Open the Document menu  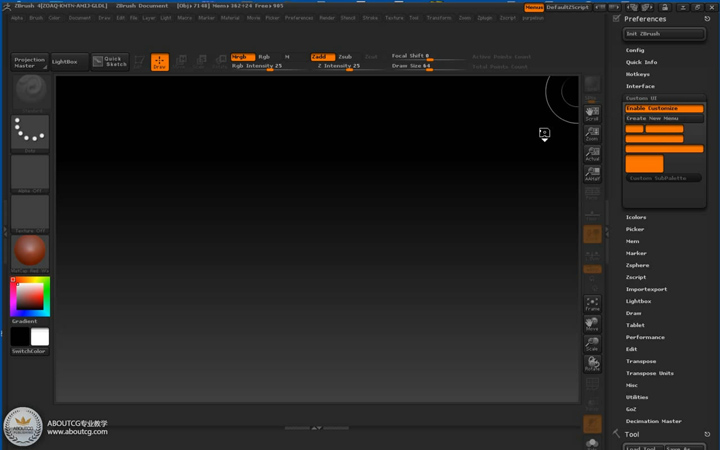(x=79, y=18)
